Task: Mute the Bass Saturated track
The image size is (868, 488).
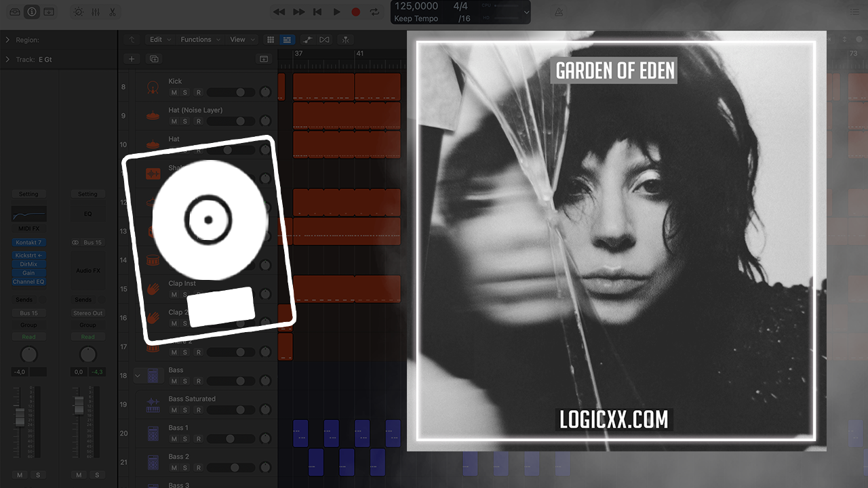Action: point(174,410)
